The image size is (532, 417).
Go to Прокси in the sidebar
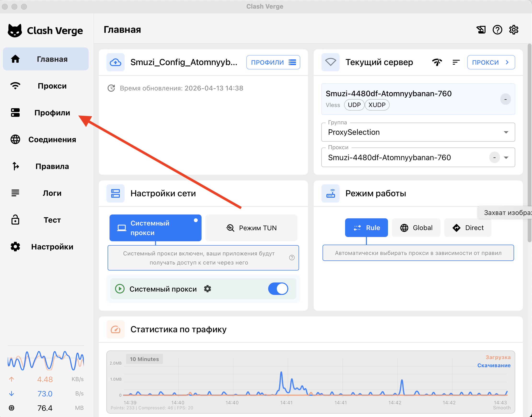[x=46, y=86]
